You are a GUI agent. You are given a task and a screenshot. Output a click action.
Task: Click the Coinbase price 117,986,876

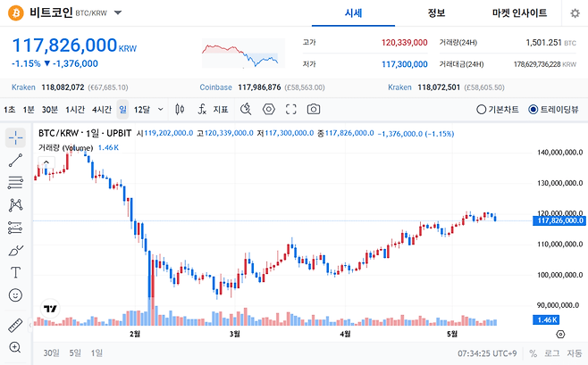pyautogui.click(x=259, y=87)
